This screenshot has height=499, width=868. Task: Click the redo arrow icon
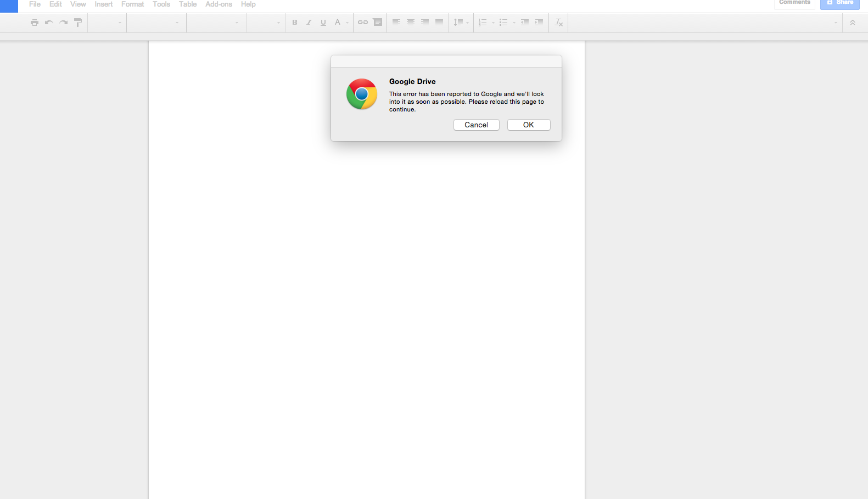click(x=64, y=23)
